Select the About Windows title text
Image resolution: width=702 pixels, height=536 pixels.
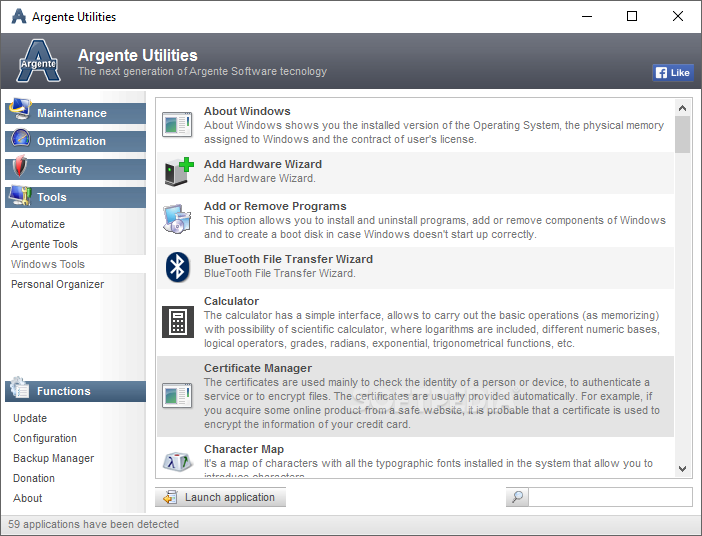click(247, 111)
